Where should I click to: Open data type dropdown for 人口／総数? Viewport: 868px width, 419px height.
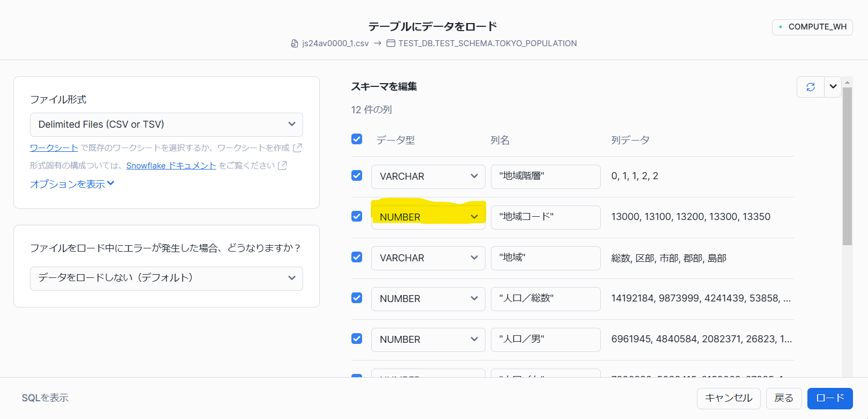point(428,299)
